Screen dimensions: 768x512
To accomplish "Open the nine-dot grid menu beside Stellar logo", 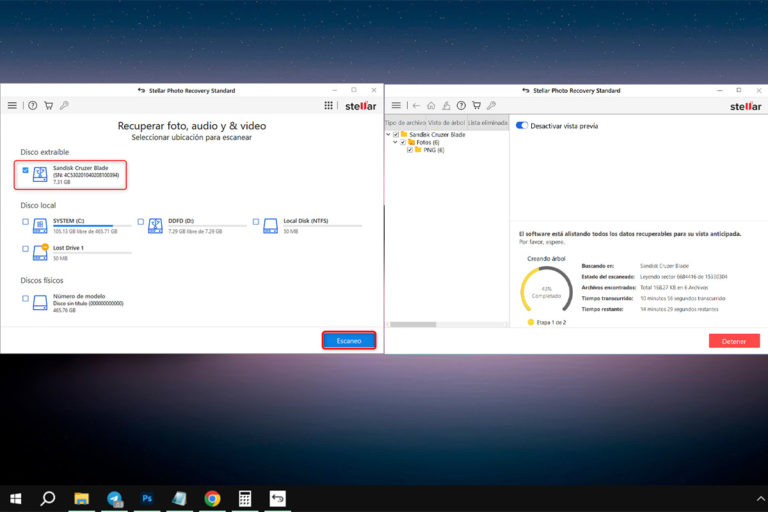I will click(329, 105).
